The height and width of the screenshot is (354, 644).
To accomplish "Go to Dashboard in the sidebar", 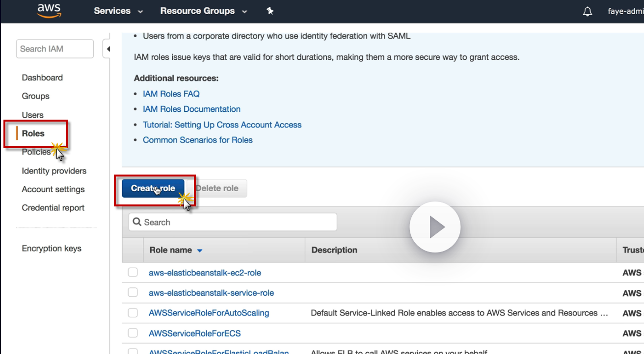I will 42,77.
